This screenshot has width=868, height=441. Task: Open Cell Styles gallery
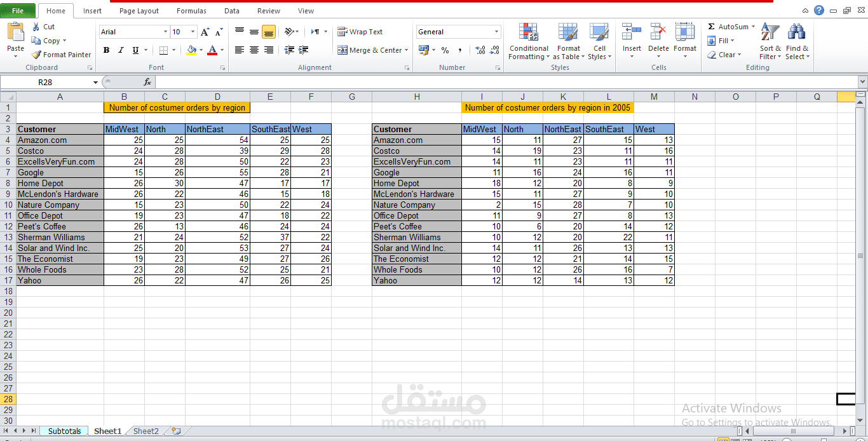(x=599, y=42)
